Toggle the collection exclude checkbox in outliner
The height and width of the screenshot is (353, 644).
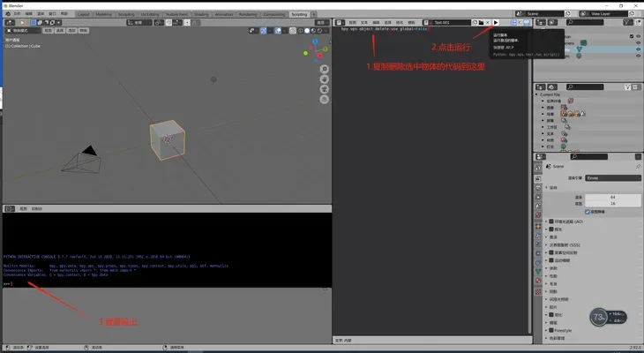click(x=632, y=36)
